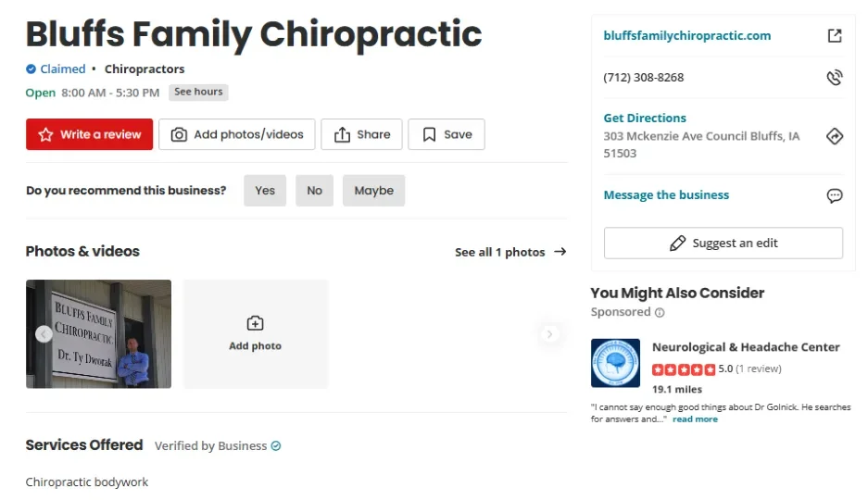868x500 pixels.
Task: Expand See hours for business hours
Action: pos(198,92)
